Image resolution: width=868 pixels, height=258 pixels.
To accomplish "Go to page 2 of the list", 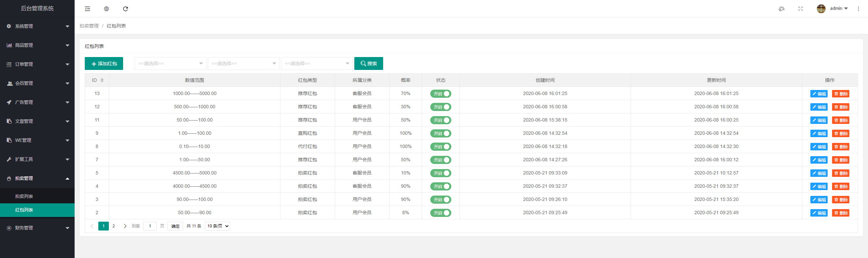I will 114,226.
